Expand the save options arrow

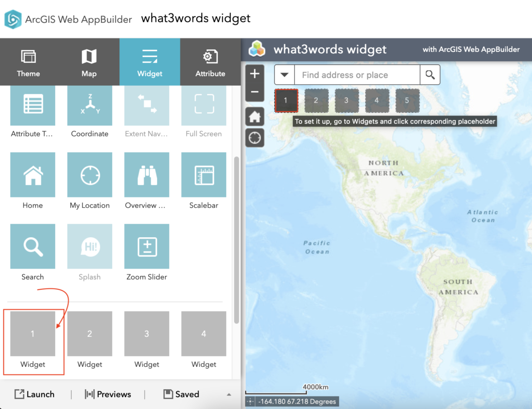(x=229, y=394)
